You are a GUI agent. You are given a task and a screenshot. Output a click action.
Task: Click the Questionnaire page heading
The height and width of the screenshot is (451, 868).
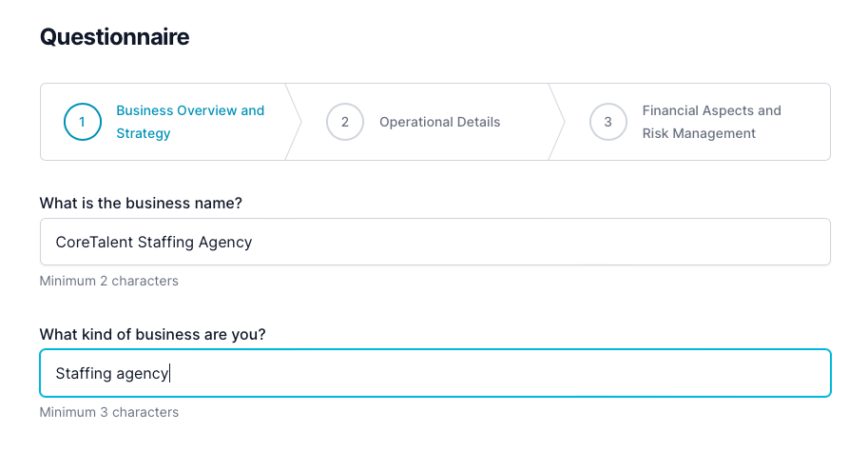point(114,37)
